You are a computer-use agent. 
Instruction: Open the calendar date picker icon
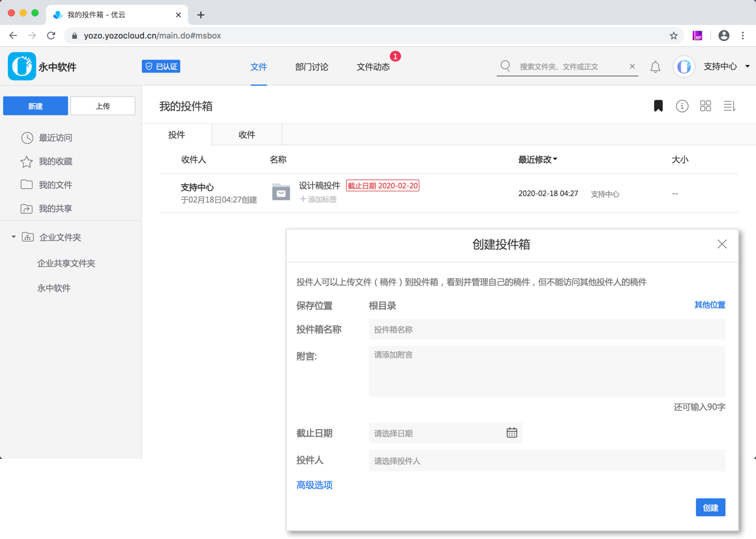pyautogui.click(x=512, y=433)
